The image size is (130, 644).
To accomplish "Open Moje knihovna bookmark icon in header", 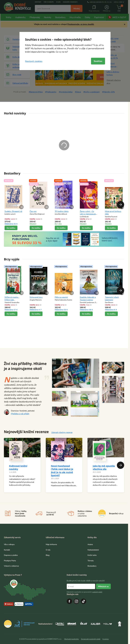I will click(94, 7).
